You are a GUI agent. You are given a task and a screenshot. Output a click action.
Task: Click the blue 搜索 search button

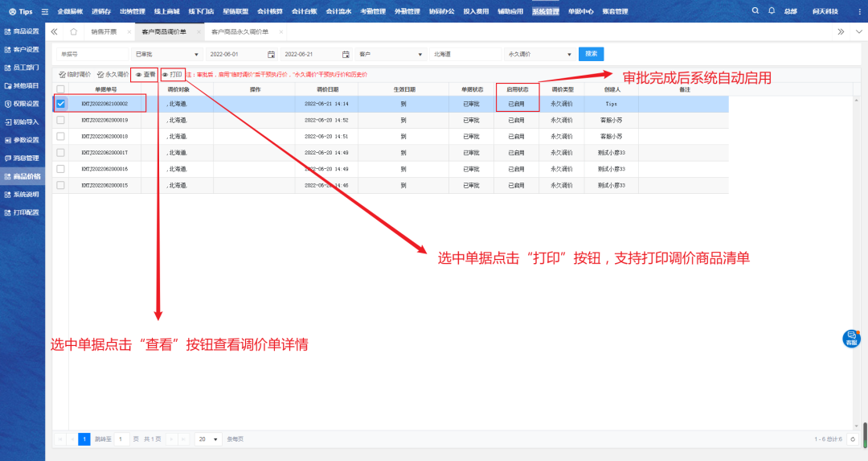point(591,54)
